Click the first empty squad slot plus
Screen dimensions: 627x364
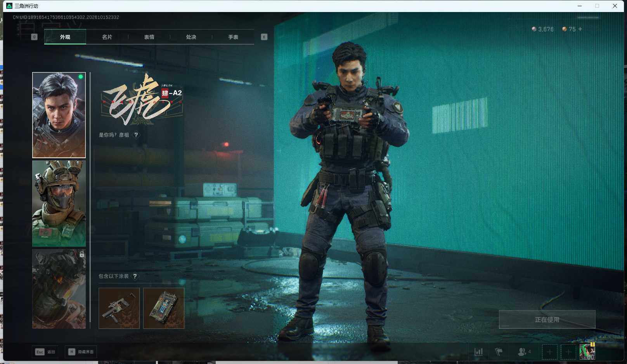[549, 352]
